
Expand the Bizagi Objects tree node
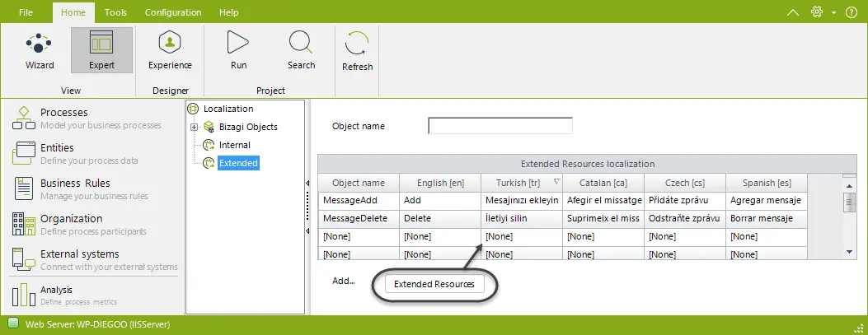pos(194,127)
